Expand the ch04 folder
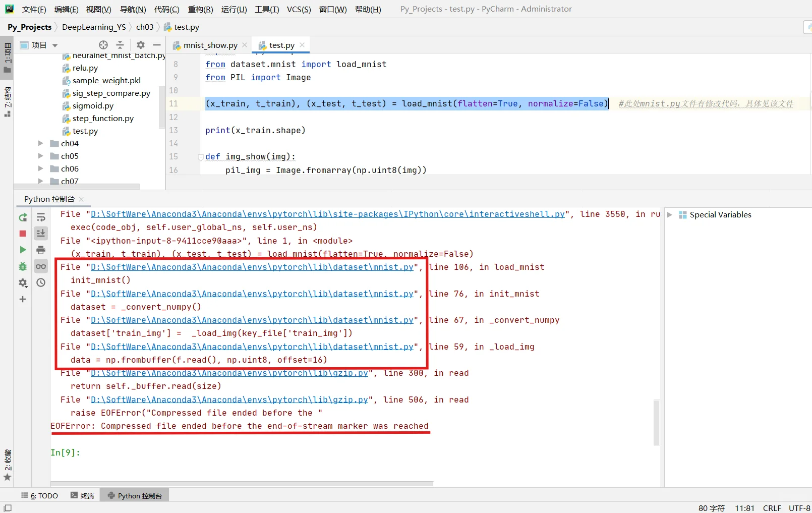Image resolution: width=812 pixels, height=513 pixels. [x=41, y=143]
